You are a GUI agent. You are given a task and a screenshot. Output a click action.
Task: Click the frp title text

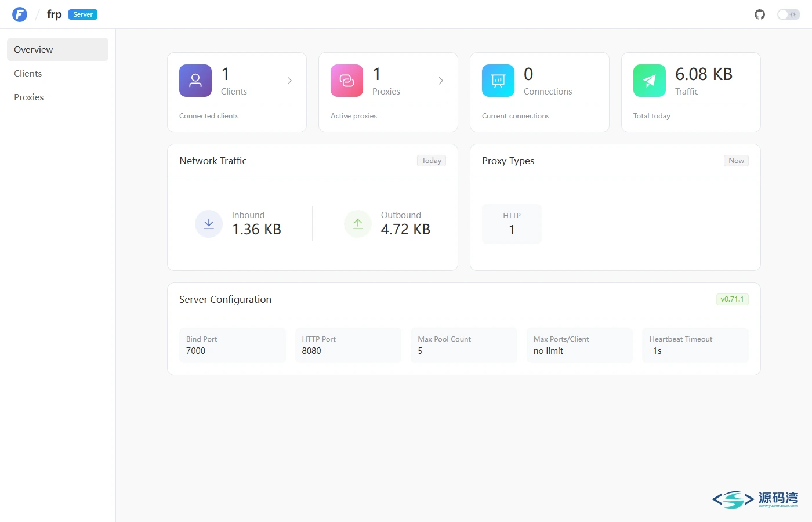[55, 14]
